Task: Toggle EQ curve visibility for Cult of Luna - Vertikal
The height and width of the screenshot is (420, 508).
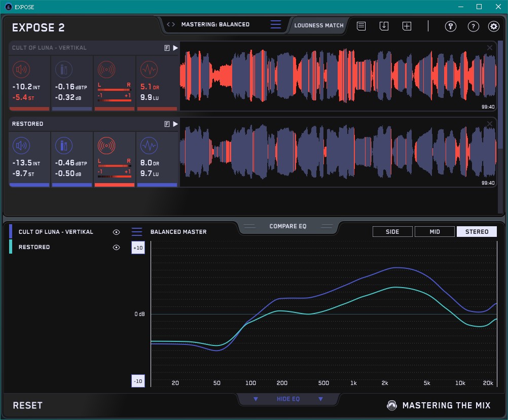Action: tap(117, 232)
